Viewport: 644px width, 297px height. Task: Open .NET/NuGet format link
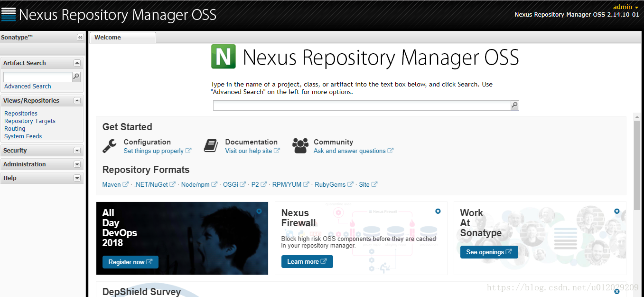[x=151, y=184]
